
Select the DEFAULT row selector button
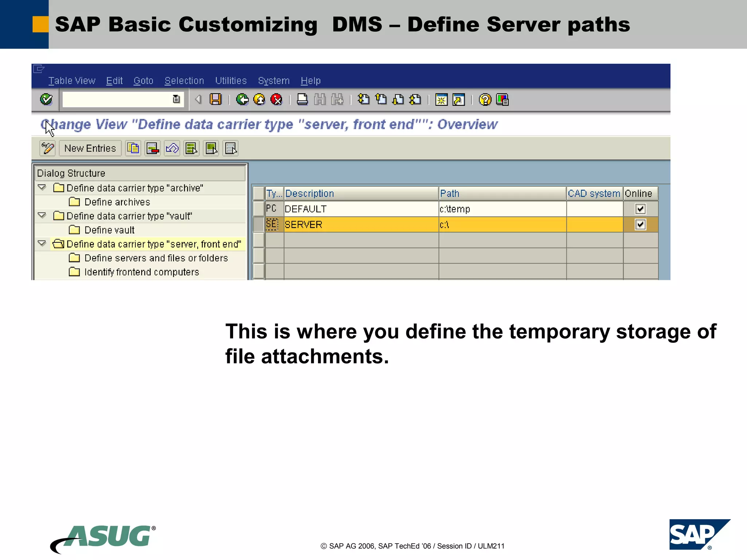tap(259, 209)
